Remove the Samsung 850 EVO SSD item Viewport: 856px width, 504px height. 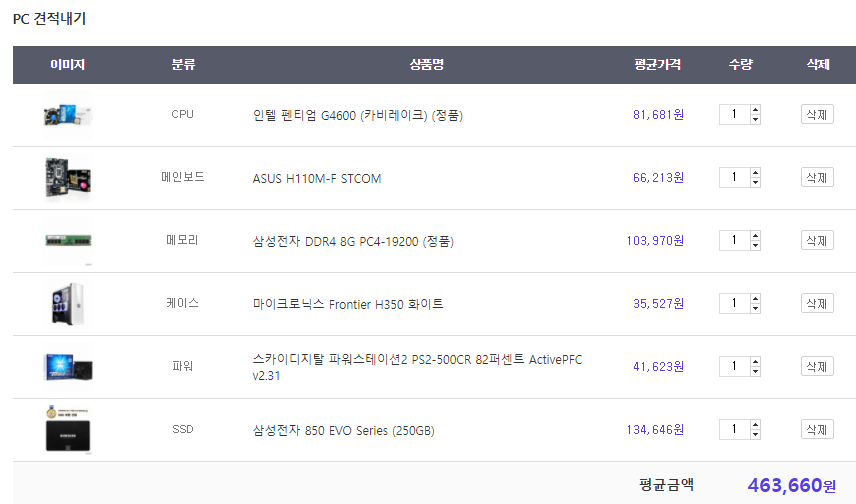(x=817, y=429)
